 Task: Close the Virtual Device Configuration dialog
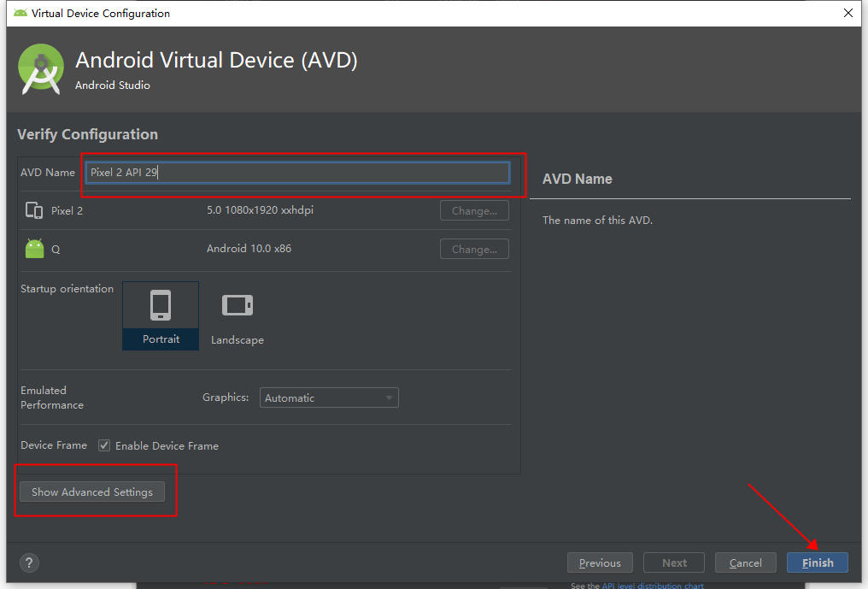(848, 13)
